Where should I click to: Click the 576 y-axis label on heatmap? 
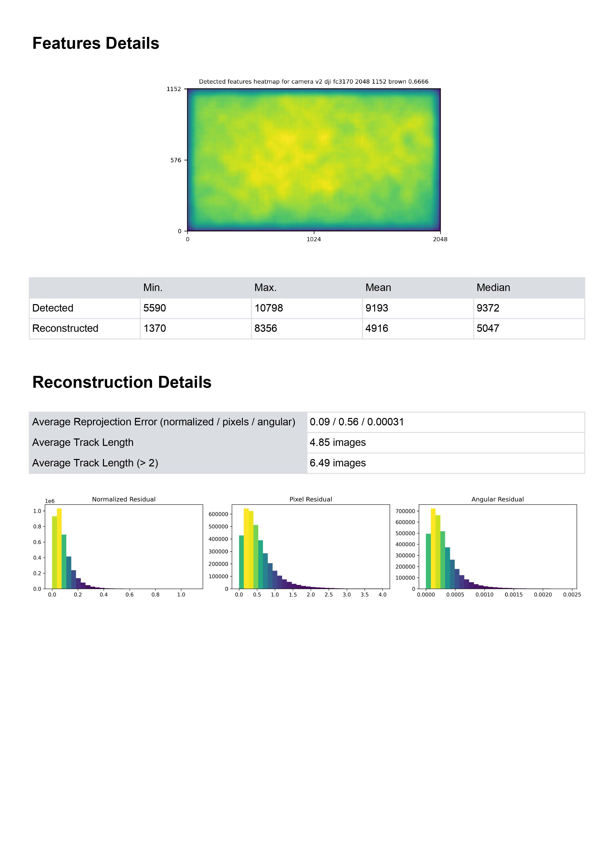tap(176, 160)
